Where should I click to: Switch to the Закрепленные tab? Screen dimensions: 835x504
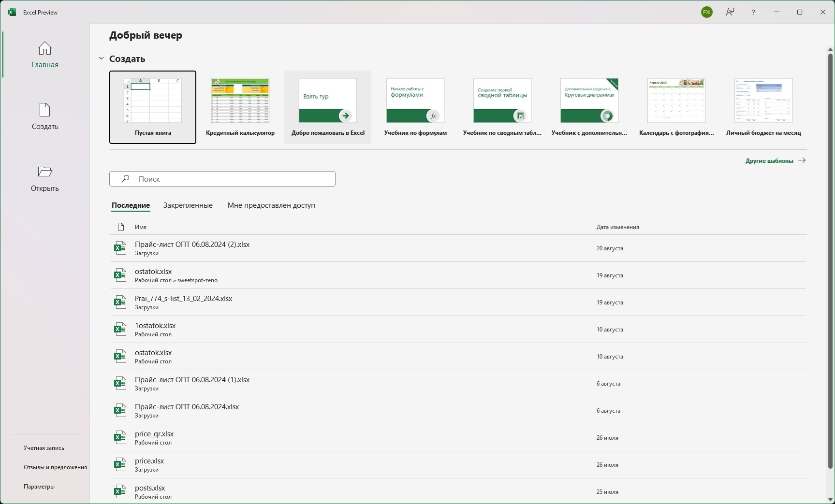pyautogui.click(x=188, y=205)
